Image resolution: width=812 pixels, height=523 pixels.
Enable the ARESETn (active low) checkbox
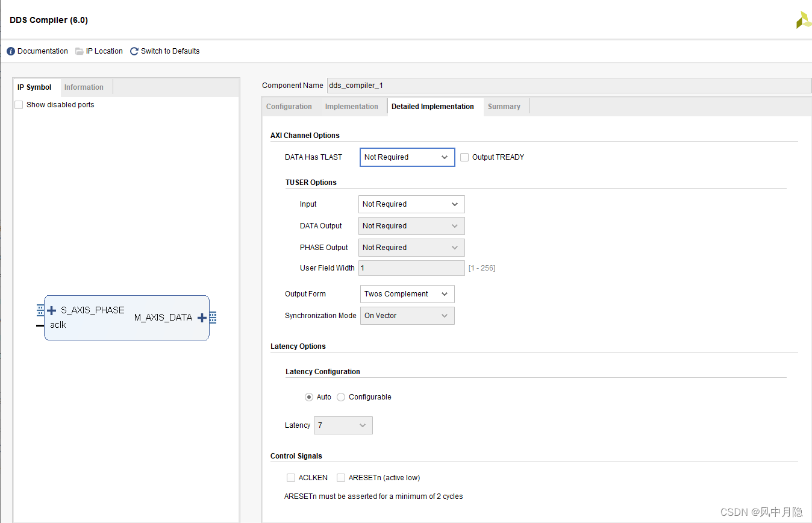click(341, 478)
